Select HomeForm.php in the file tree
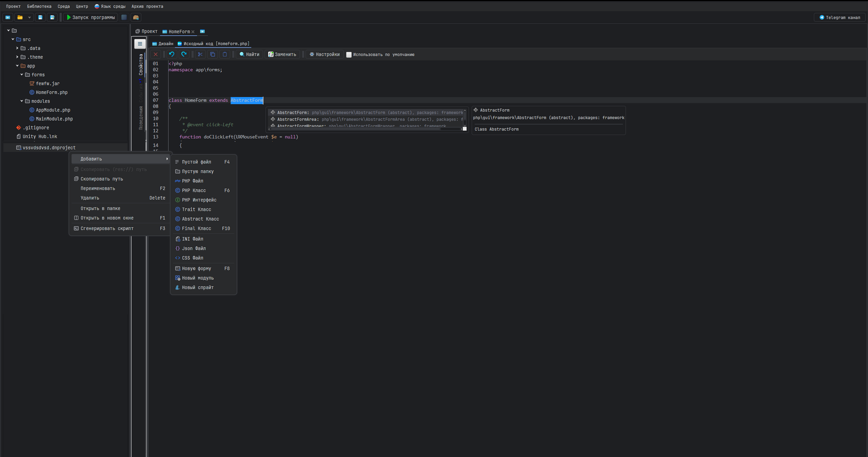This screenshot has height=457, width=868. (x=48, y=92)
